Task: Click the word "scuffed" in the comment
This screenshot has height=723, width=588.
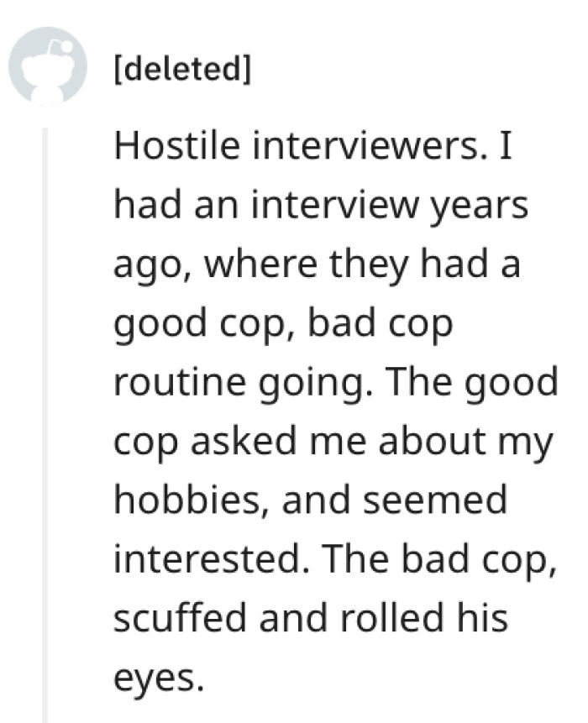Action: tap(180, 619)
